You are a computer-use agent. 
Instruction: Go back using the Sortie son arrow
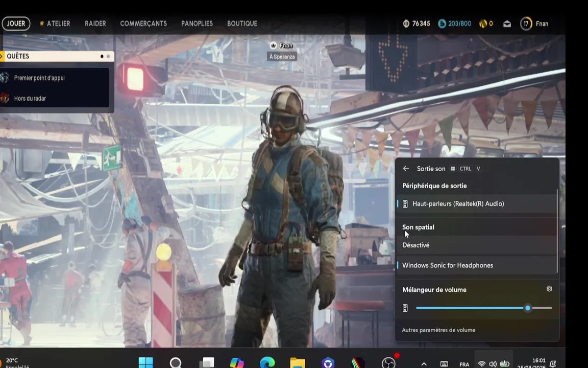coord(406,169)
